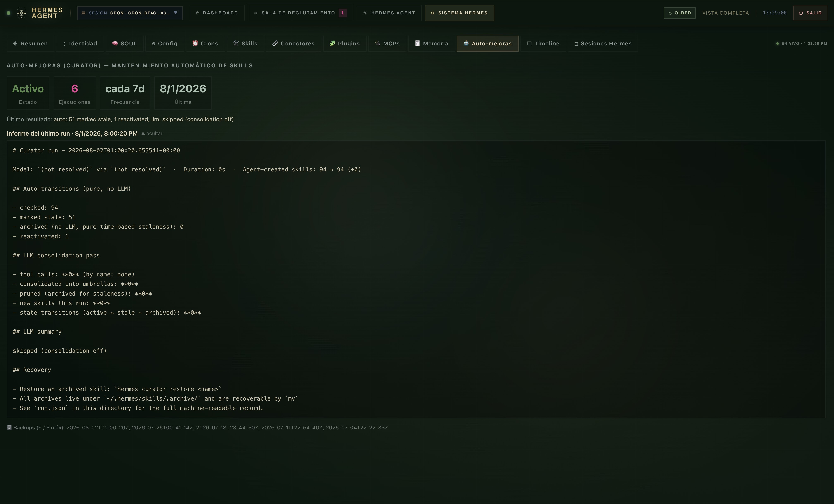
Task: Toggle VISTA COMPLETA view mode
Action: (x=725, y=13)
